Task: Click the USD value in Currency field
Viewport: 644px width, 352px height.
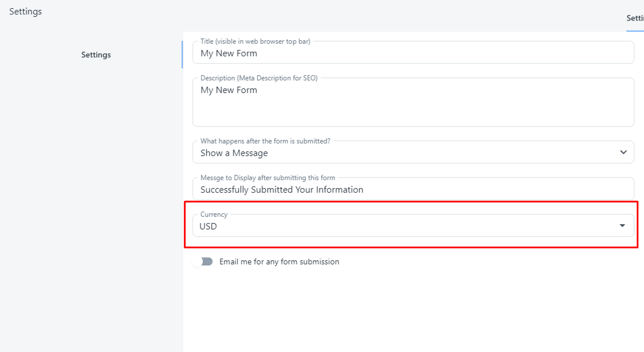Action: pos(208,226)
